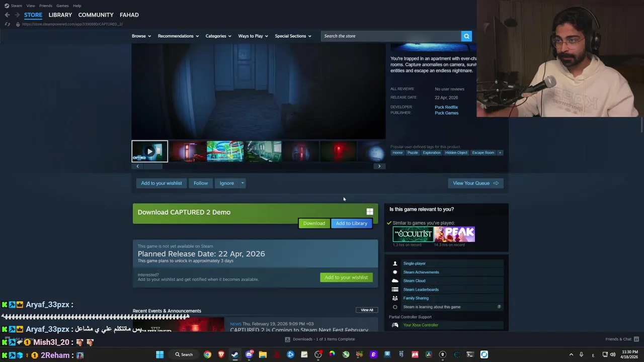Open the Friends menu

(46, 6)
